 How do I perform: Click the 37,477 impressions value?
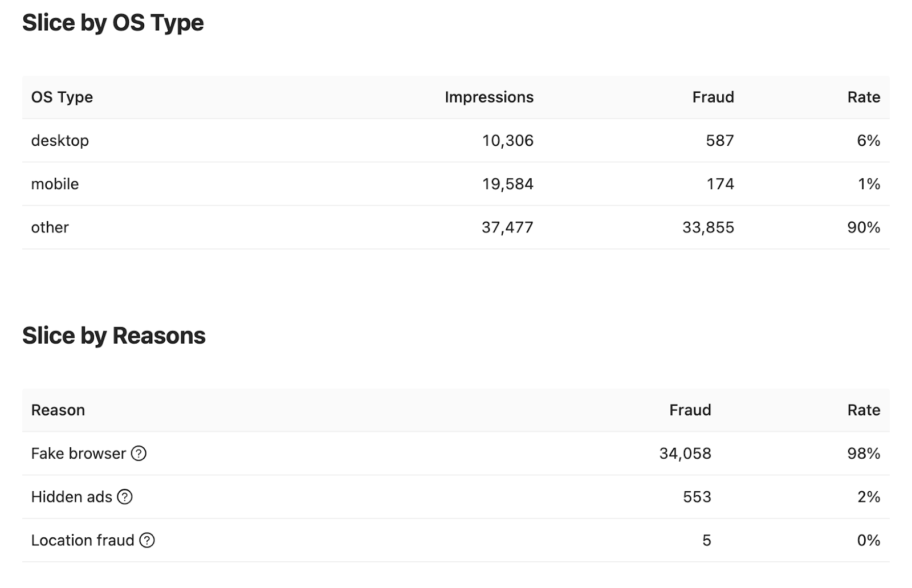tap(507, 227)
